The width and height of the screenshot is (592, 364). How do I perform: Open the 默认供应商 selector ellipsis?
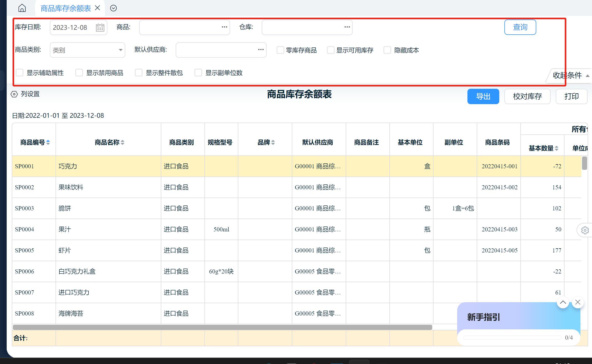[261, 50]
